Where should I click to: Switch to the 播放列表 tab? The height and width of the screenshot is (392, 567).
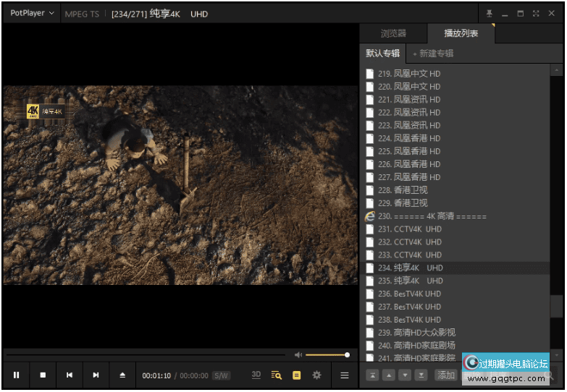tap(461, 33)
